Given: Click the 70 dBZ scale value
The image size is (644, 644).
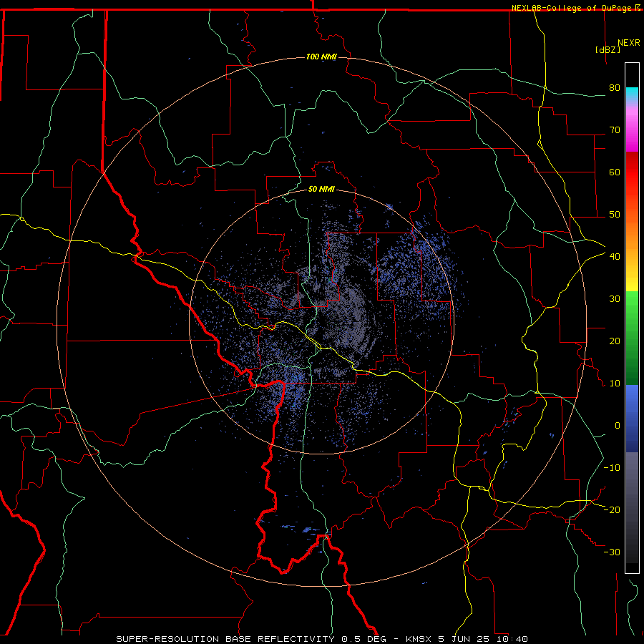Looking at the screenshot, I should pos(615,130).
